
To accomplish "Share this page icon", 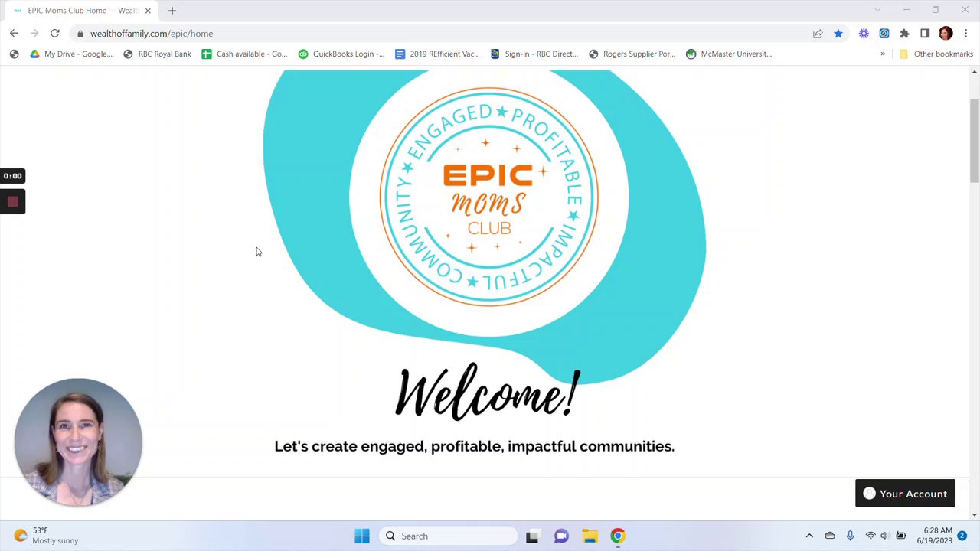I will [818, 34].
